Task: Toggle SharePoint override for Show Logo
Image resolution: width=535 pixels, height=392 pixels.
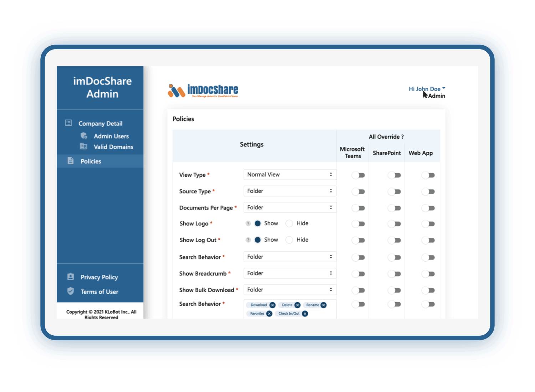Action: click(x=394, y=224)
